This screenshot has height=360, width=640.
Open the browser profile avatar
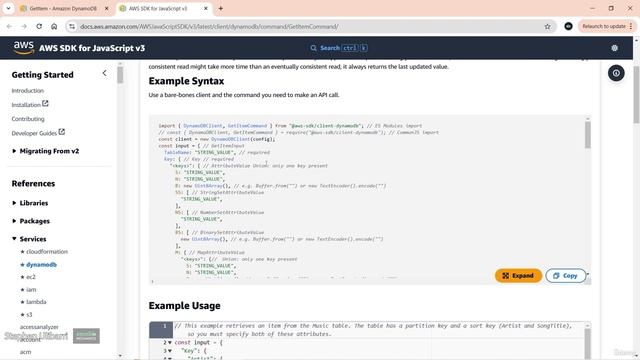click(568, 26)
